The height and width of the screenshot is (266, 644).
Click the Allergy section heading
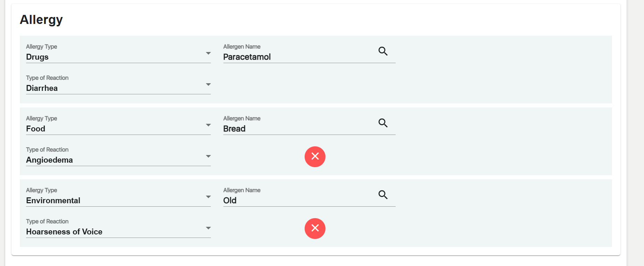coord(41,20)
